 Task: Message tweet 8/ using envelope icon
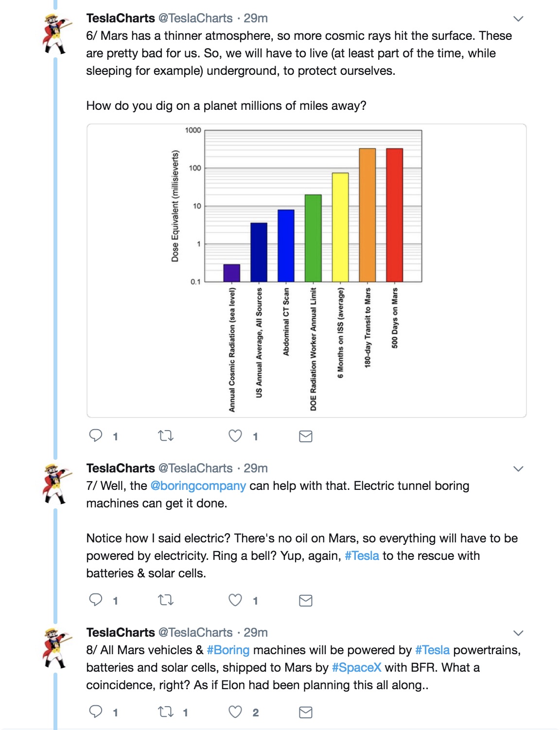coord(305,712)
